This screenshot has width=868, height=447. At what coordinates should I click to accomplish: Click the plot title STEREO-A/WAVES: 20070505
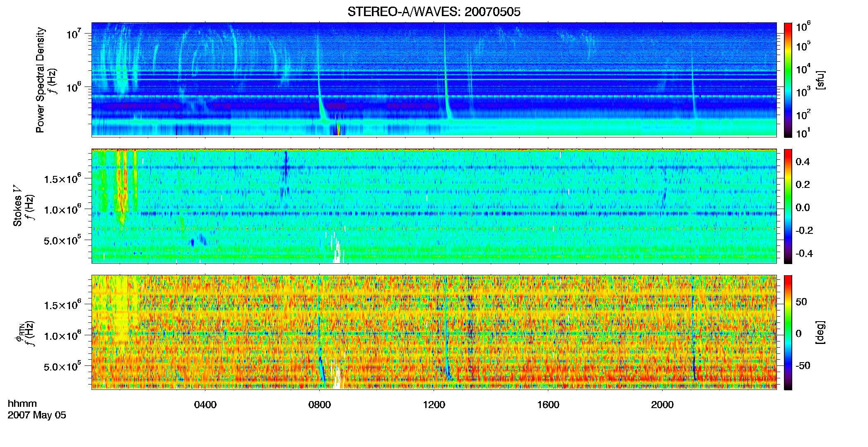coord(434,12)
